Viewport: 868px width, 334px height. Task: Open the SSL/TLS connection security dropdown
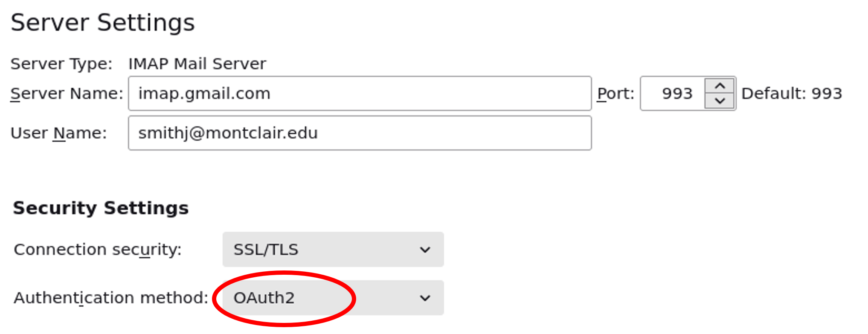333,250
